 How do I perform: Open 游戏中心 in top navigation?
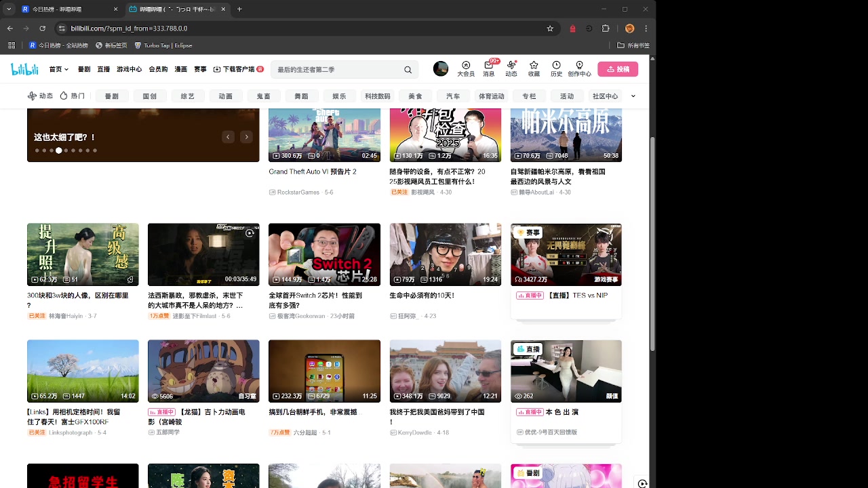pos(129,69)
